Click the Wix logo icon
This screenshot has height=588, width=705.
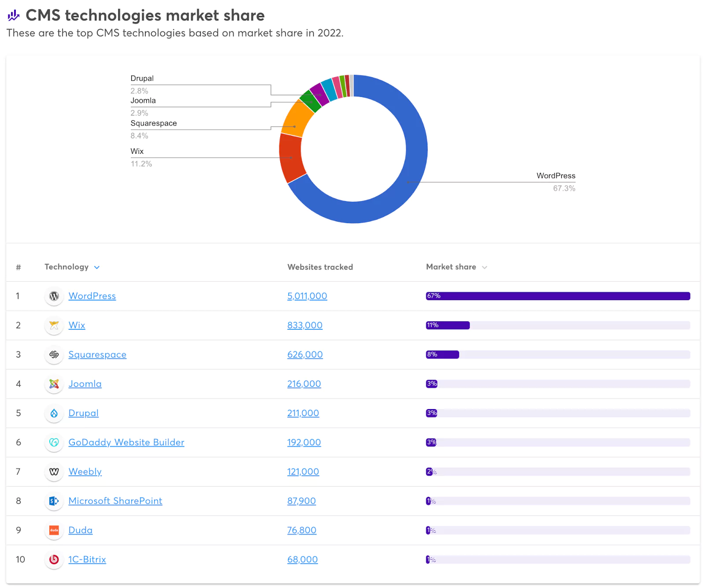tap(54, 325)
